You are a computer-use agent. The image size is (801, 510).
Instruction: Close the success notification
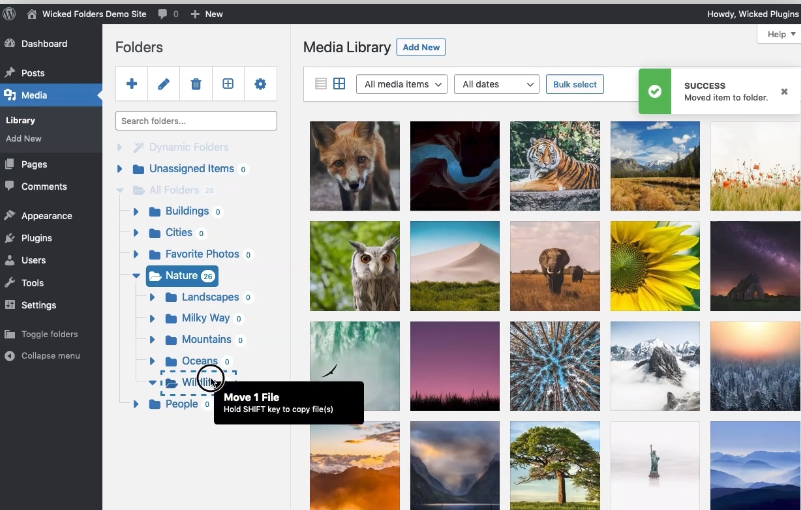[x=784, y=91]
